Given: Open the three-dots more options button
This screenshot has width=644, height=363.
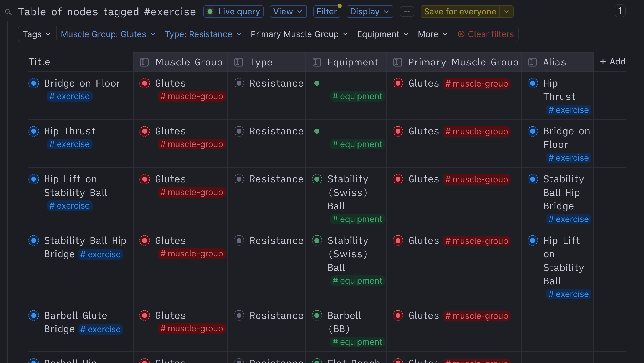Looking at the screenshot, I should point(407,12).
